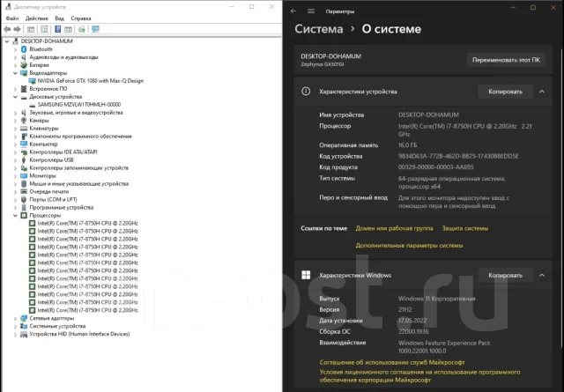Expand the Системные устройства node
The image size is (564, 392).
tap(15, 326)
